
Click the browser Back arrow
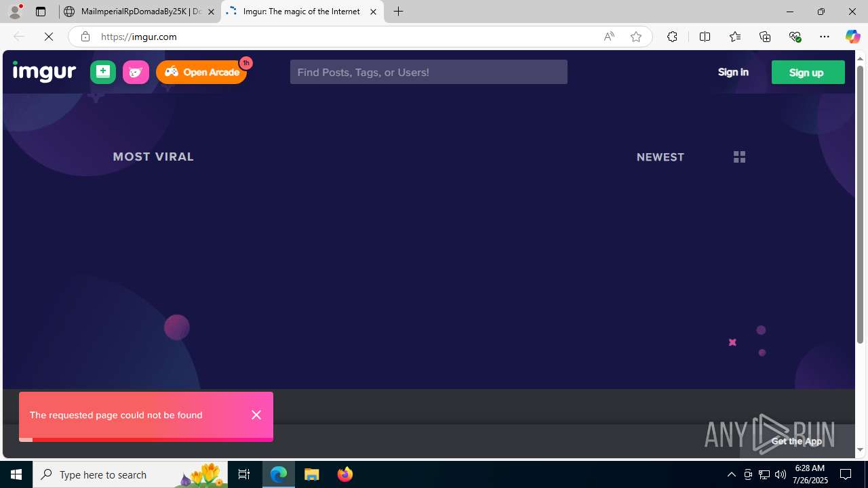(x=19, y=37)
